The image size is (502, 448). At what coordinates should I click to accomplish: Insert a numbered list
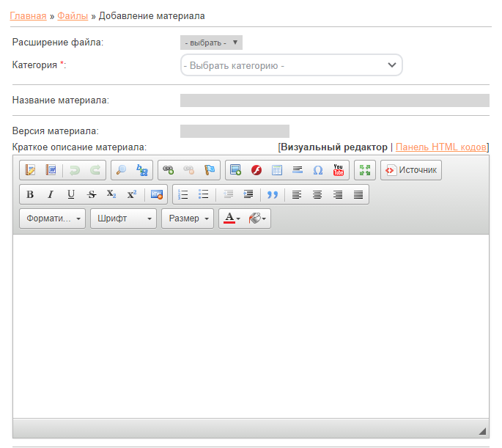tap(183, 194)
